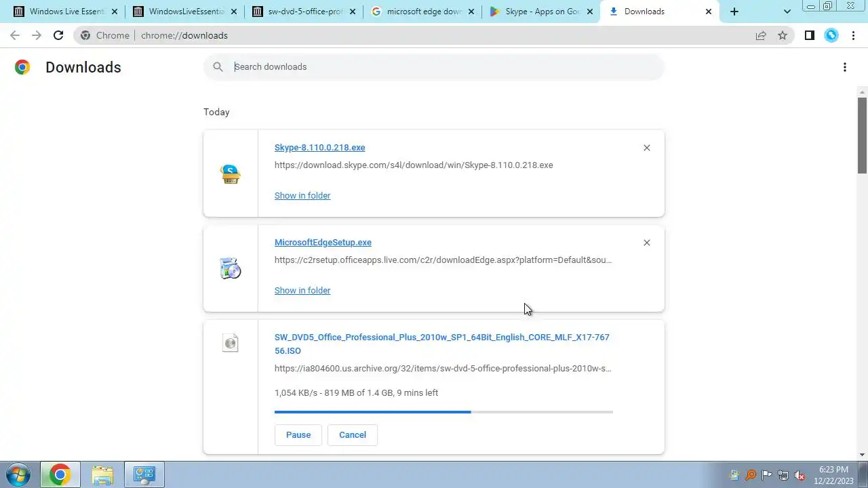
Task: Click the 819 MB of 1.4 GB status text
Action: coord(356,393)
